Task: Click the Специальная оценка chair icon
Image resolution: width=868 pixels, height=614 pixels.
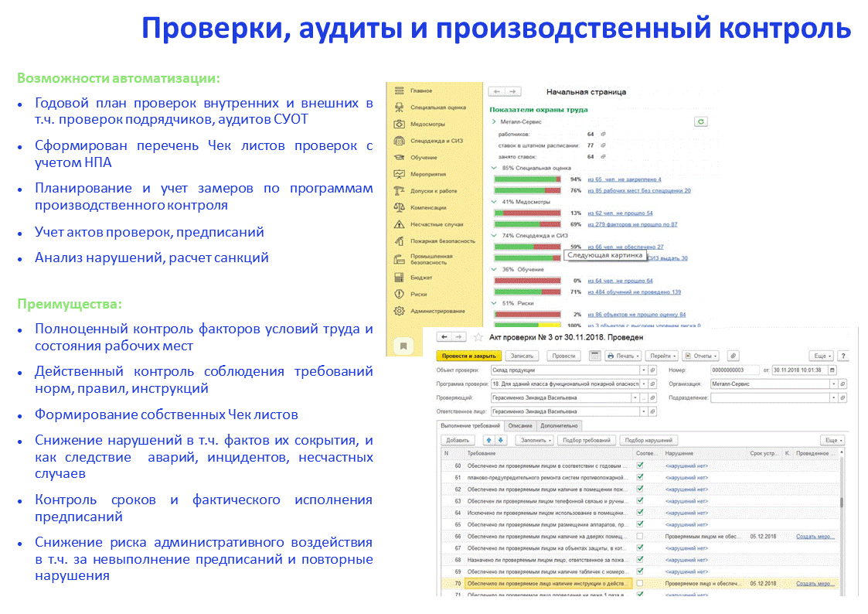Action: [399, 107]
